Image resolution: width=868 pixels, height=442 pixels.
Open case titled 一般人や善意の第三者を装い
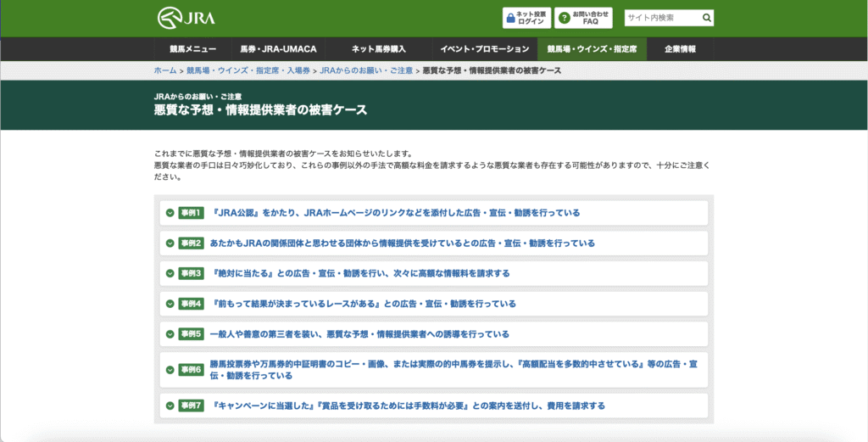[x=359, y=334]
